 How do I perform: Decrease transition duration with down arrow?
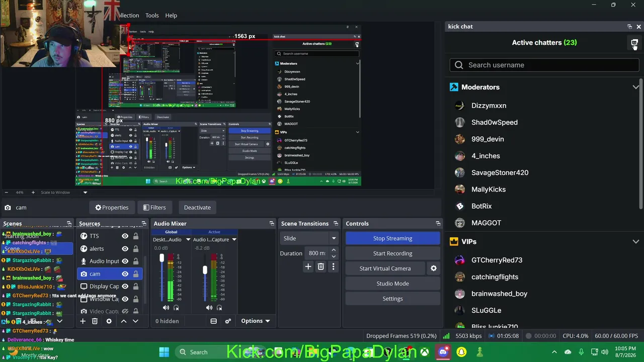click(x=334, y=256)
